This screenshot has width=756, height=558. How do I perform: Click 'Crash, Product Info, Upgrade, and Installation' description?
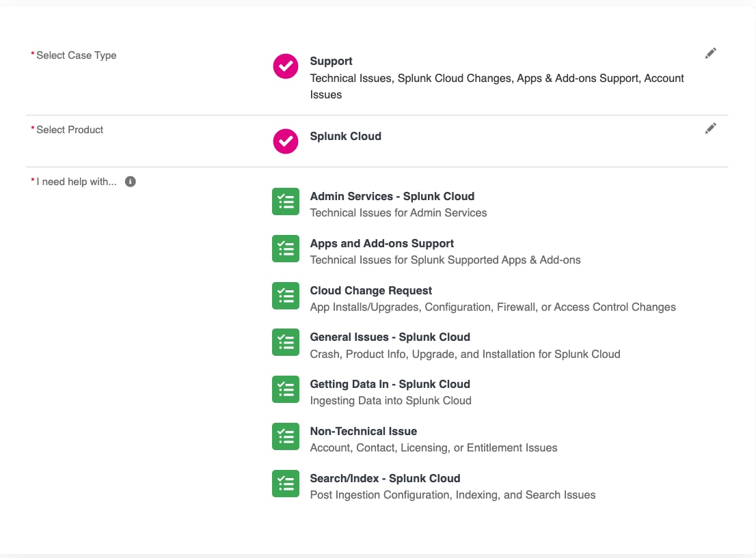[x=465, y=354]
